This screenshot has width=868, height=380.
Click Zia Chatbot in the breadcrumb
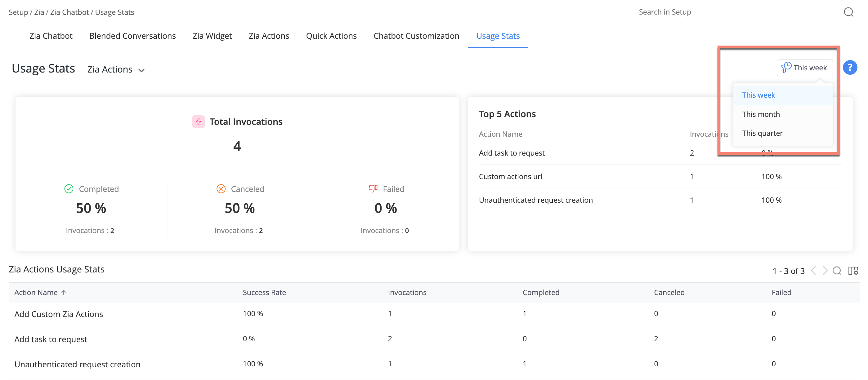[x=69, y=12]
